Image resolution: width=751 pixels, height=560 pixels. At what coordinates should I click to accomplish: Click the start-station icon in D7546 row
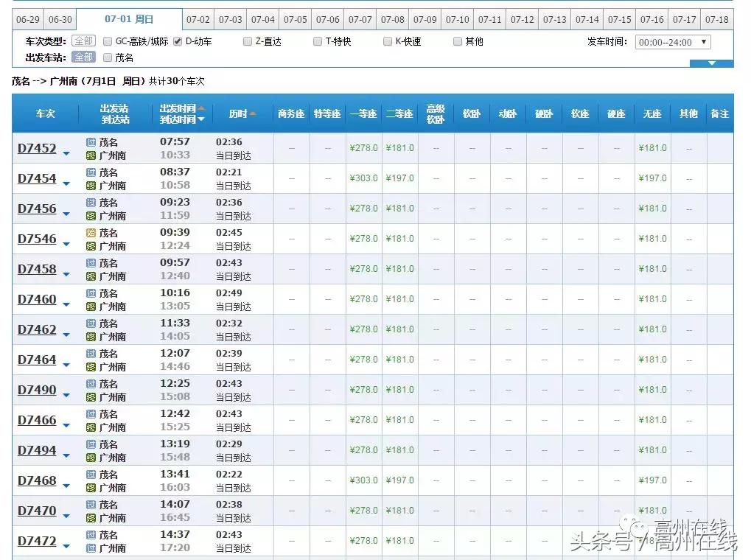click(91, 233)
